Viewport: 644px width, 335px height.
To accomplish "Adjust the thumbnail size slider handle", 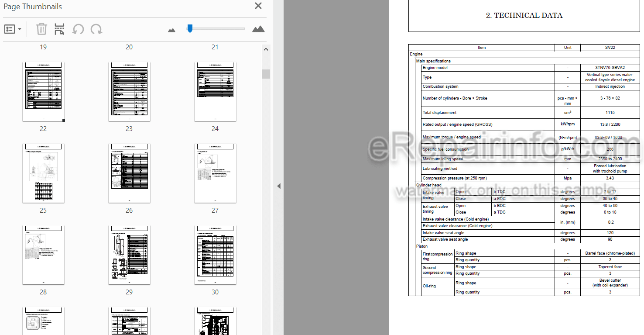I will (x=189, y=28).
